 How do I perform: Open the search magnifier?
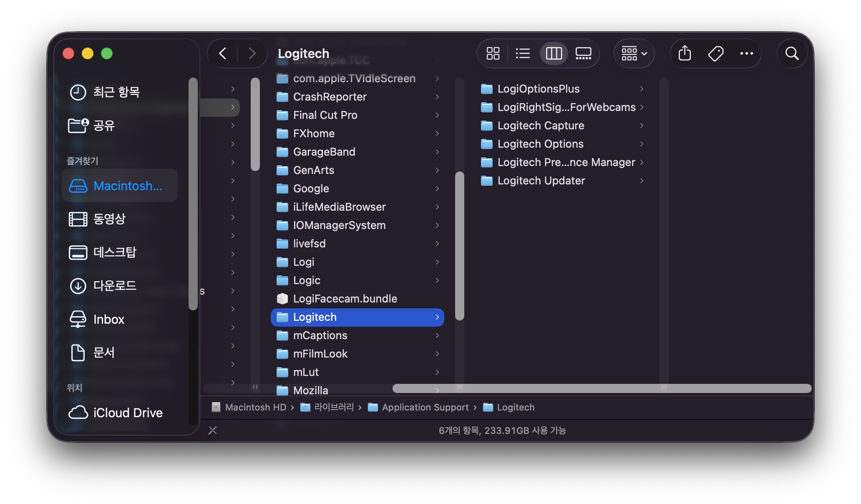click(791, 53)
